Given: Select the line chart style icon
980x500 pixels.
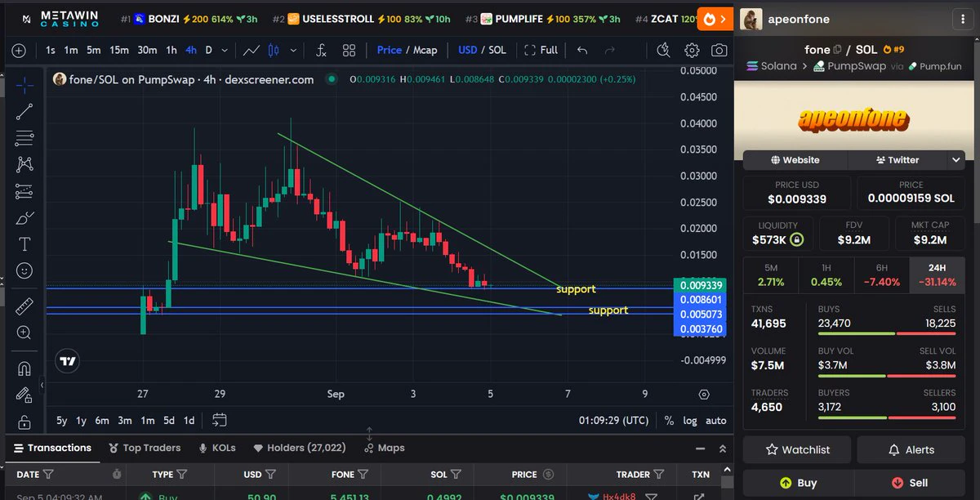Looking at the screenshot, I should (x=252, y=50).
